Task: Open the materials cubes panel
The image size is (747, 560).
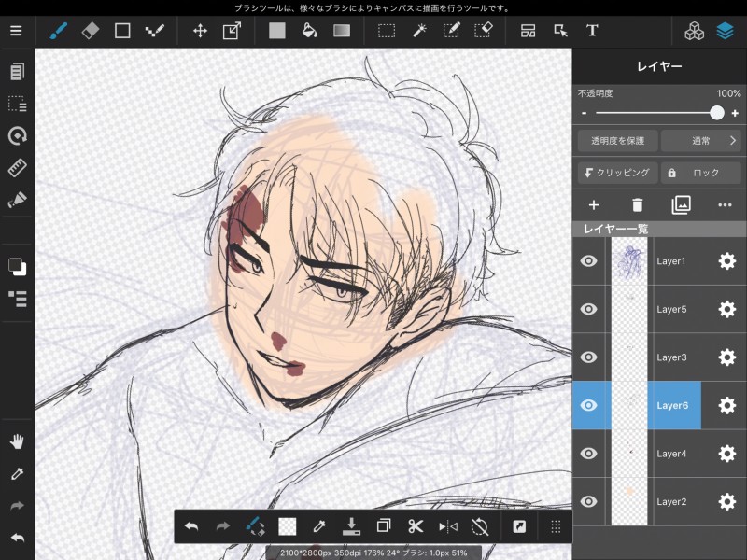Action: point(694,31)
